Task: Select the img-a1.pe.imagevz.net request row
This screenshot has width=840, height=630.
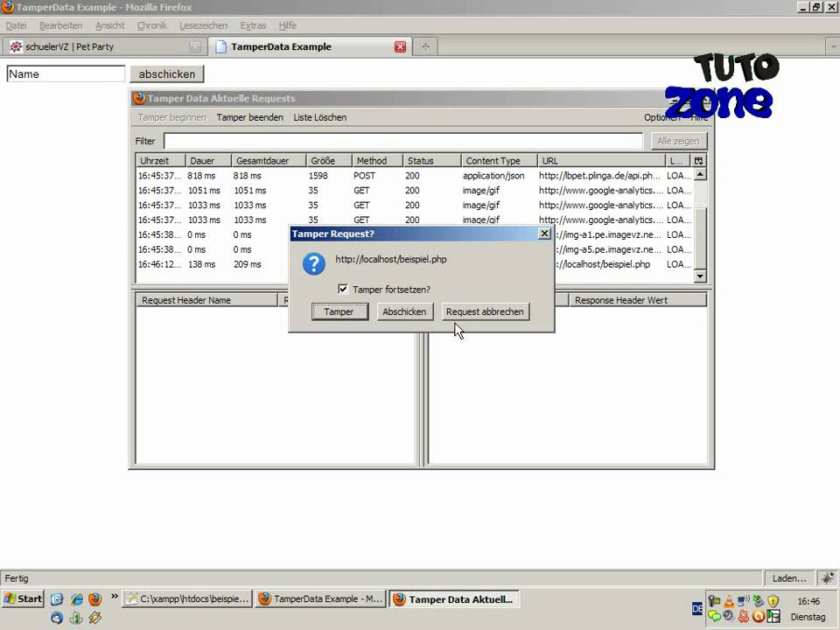Action: coord(415,234)
